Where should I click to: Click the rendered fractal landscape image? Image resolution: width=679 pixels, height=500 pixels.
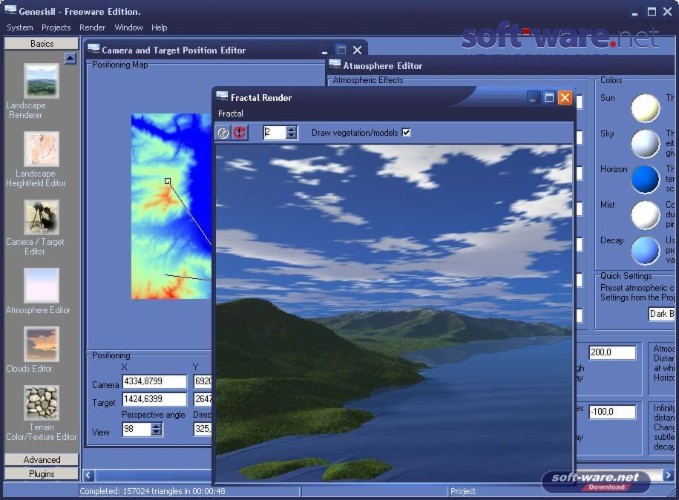(394, 313)
